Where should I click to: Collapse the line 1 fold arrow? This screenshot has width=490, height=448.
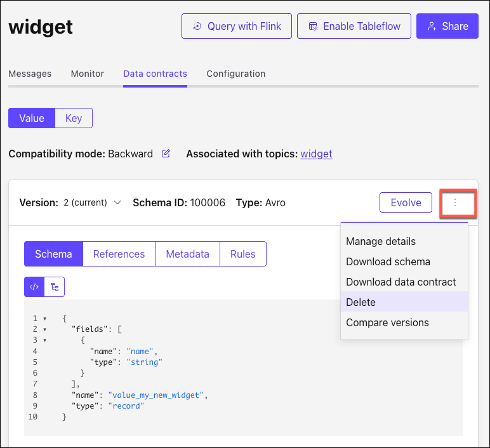point(44,319)
